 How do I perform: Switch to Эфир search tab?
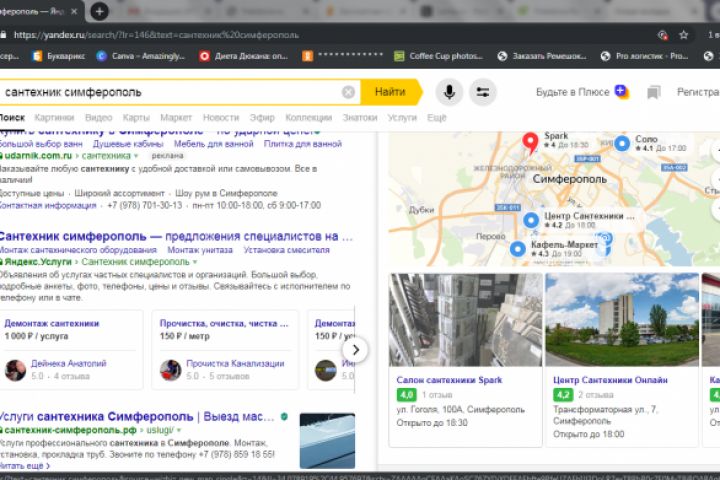click(x=262, y=118)
